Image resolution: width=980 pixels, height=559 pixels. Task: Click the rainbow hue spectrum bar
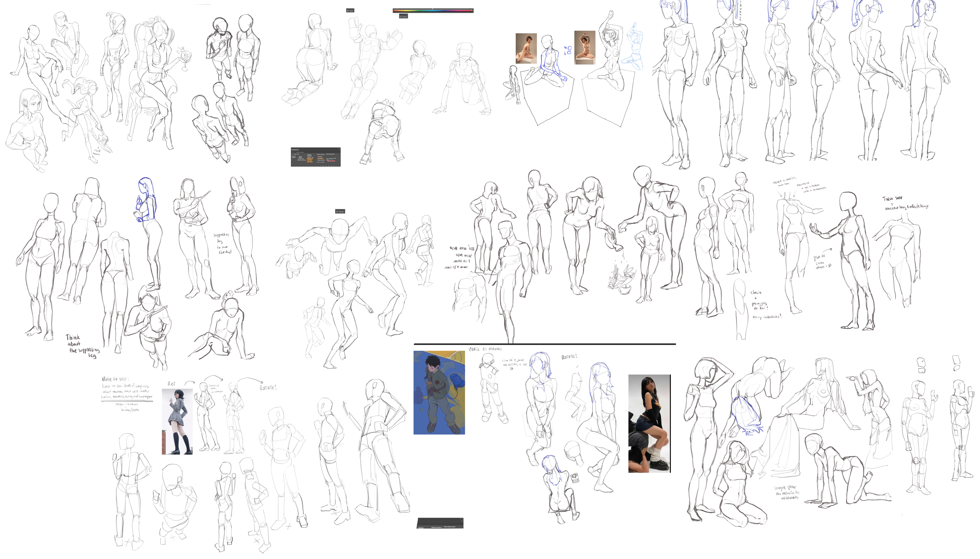(433, 11)
